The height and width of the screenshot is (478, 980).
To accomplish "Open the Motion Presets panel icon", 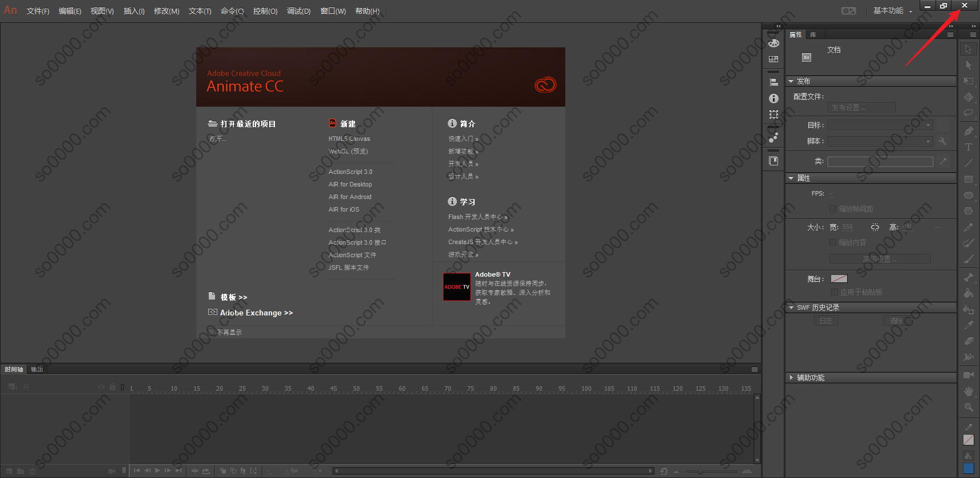I will click(774, 137).
